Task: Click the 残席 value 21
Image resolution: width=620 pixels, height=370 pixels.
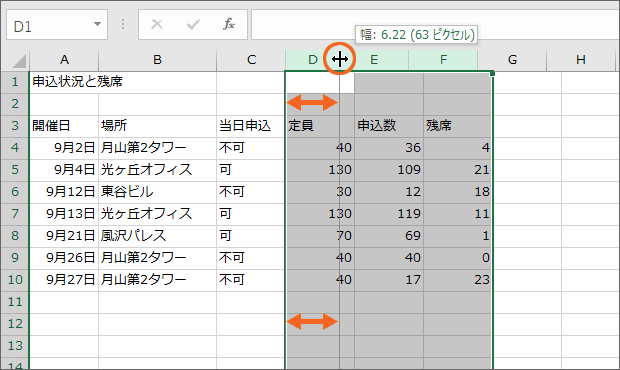Action: [457, 170]
